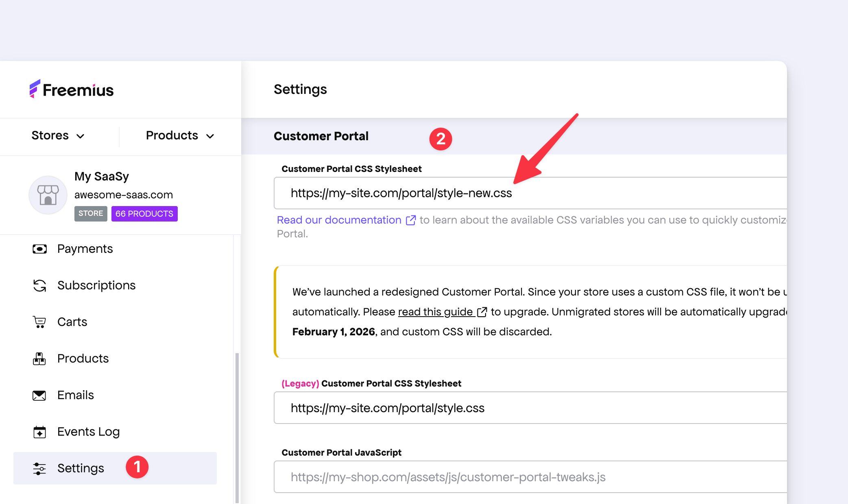Click the Emails envelope icon
848x504 pixels.
[39, 395]
